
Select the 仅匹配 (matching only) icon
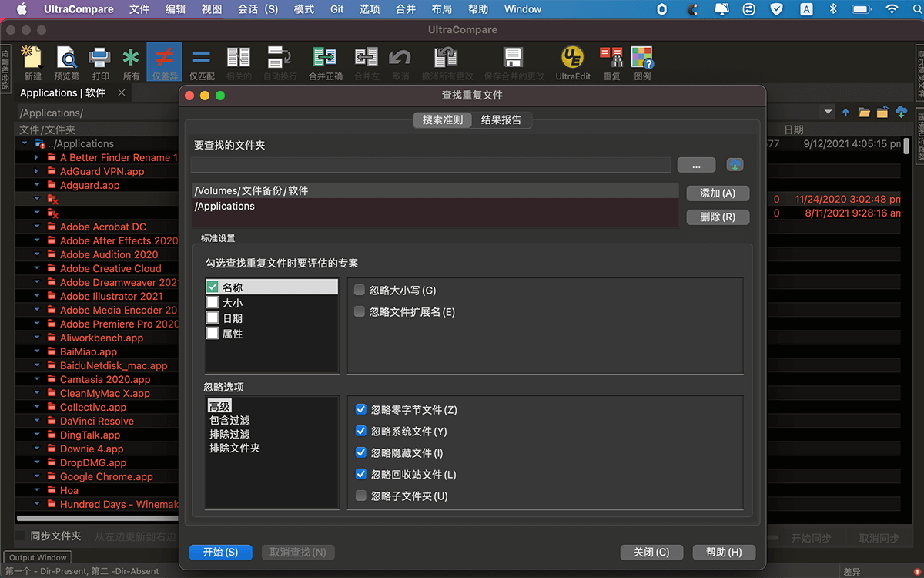202,58
